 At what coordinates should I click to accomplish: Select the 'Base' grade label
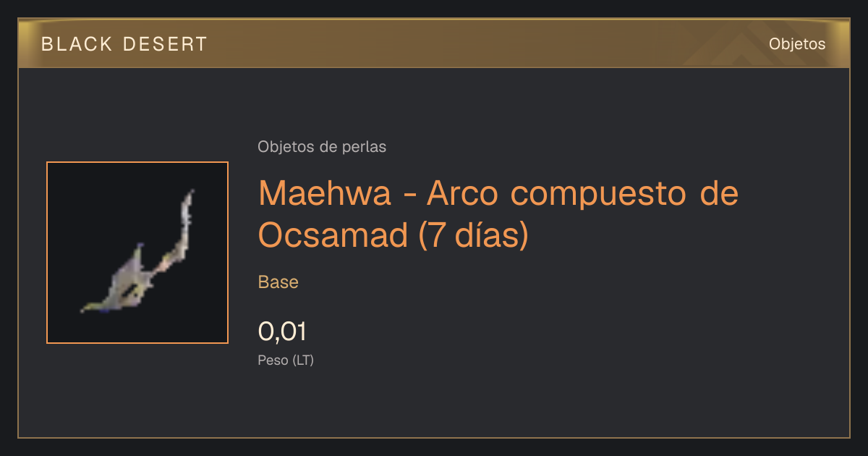[278, 282]
